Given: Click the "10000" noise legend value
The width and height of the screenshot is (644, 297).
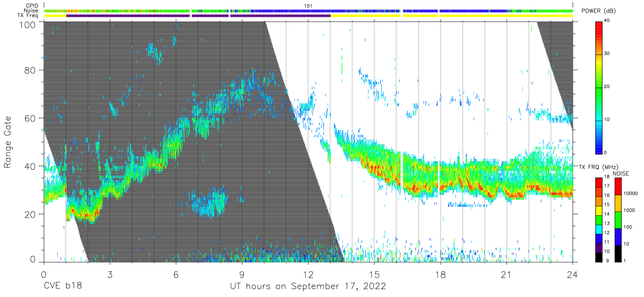Looking at the screenshot, I should [x=631, y=194].
